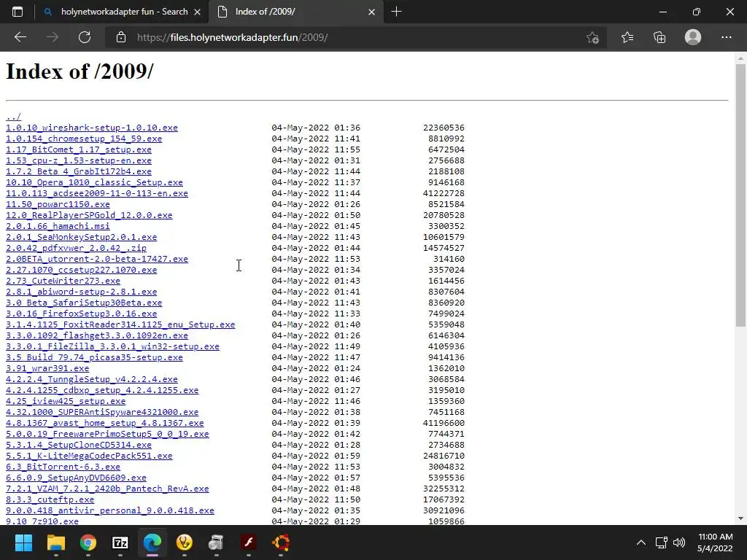
Task: Click 3.3.0.1_FileZilla_3.3.0.1_win32-setup.exe link
Action: click(113, 346)
